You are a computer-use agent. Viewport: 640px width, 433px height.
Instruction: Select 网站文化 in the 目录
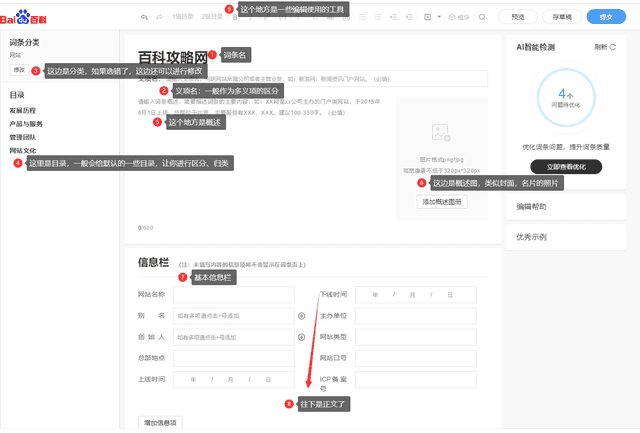[23, 151]
